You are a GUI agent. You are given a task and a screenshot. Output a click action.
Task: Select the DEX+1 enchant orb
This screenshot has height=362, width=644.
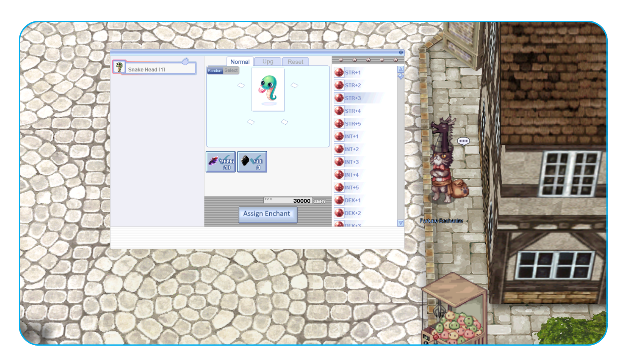tap(339, 200)
